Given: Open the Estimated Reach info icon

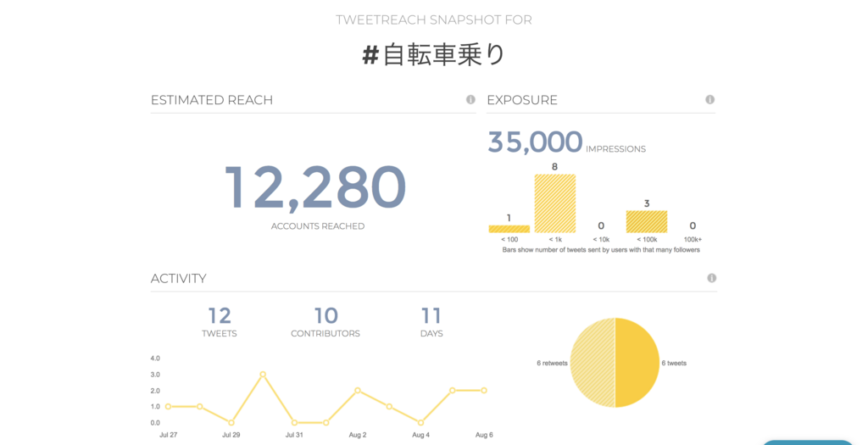Looking at the screenshot, I should (x=470, y=100).
